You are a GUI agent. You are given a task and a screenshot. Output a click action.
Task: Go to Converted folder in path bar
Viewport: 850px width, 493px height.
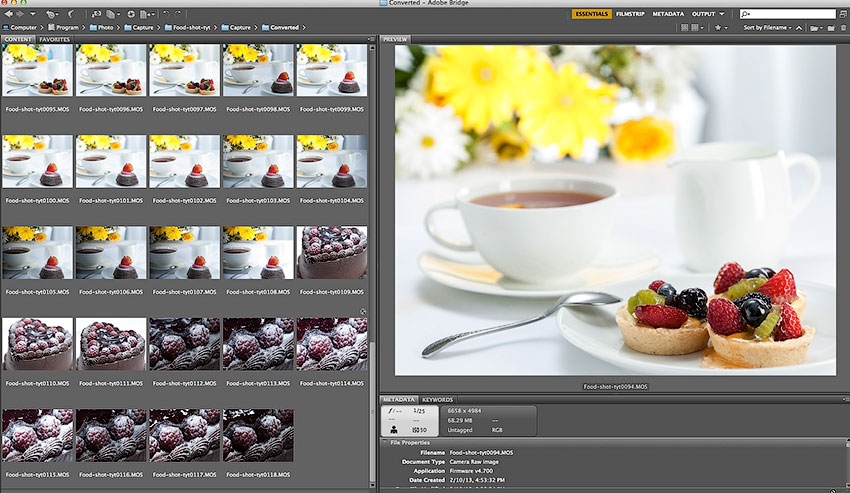280,27
